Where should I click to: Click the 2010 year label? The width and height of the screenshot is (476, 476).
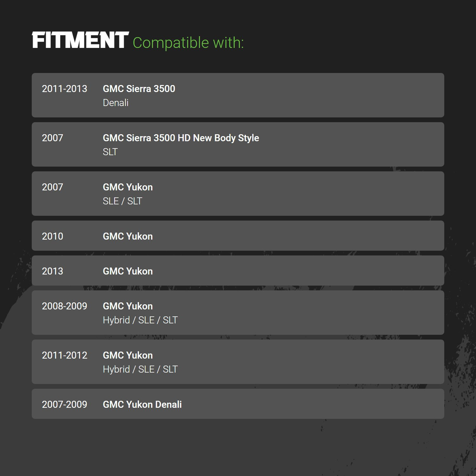[x=52, y=236]
